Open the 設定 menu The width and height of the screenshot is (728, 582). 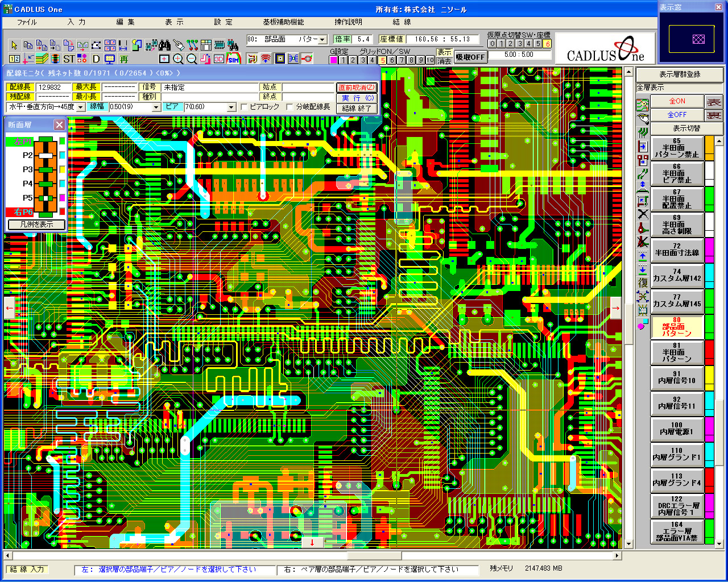[x=224, y=22]
